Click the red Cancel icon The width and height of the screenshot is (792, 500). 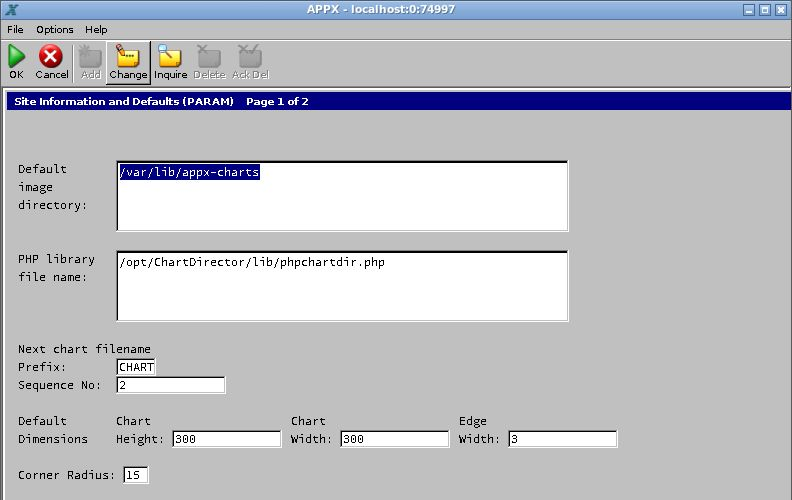(x=51, y=56)
